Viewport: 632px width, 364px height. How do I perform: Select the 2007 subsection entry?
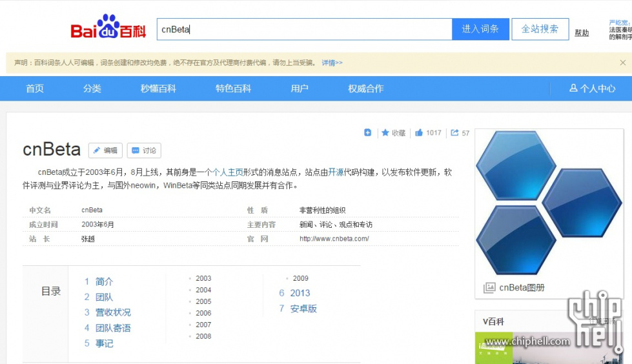[203, 325]
